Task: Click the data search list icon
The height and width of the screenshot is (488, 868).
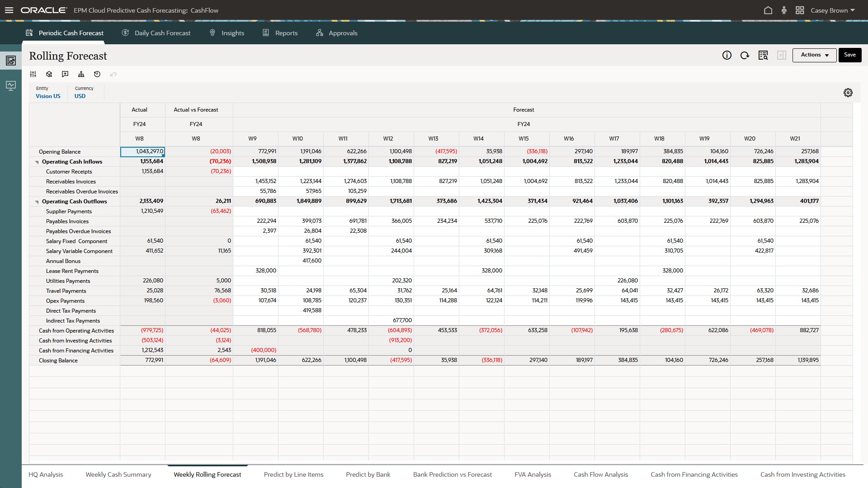Action: (763, 55)
